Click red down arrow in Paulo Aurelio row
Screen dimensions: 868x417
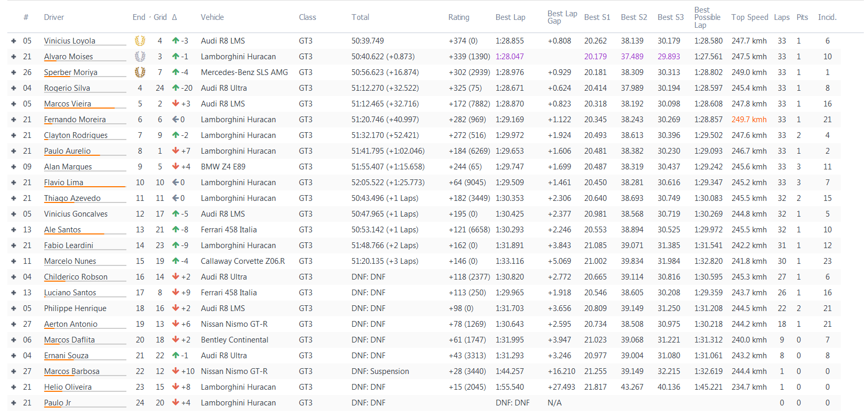(176, 151)
